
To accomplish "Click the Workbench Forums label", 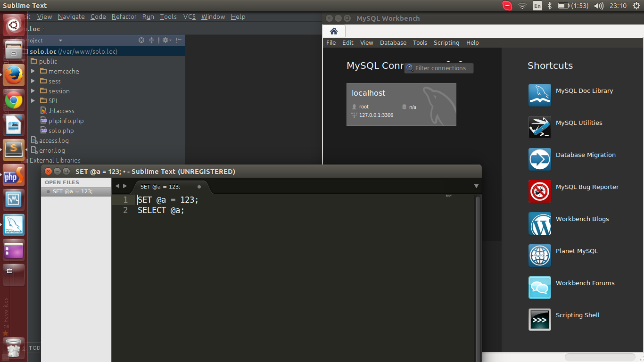I will 585,283.
